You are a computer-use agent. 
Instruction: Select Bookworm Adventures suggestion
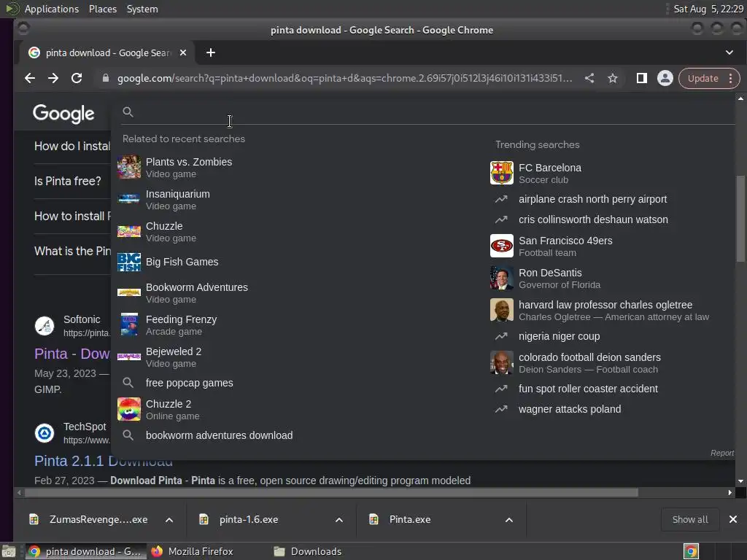[197, 293]
